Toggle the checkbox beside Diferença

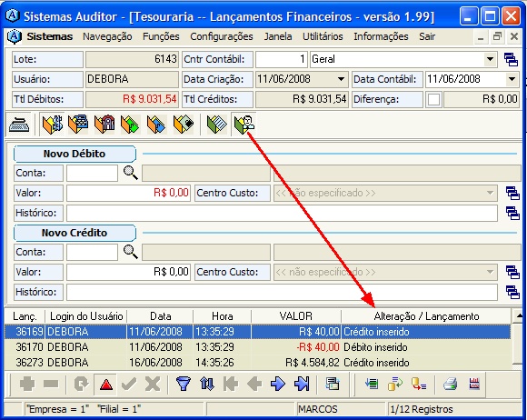(433, 99)
